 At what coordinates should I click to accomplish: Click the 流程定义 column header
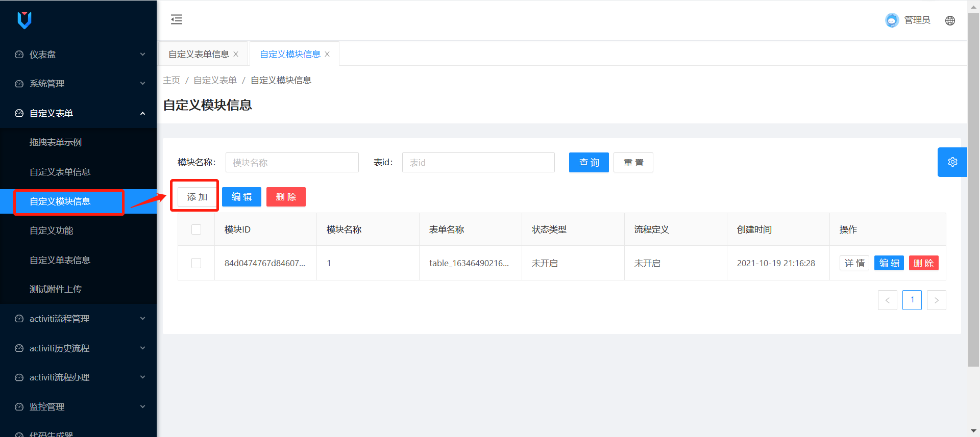(x=652, y=229)
